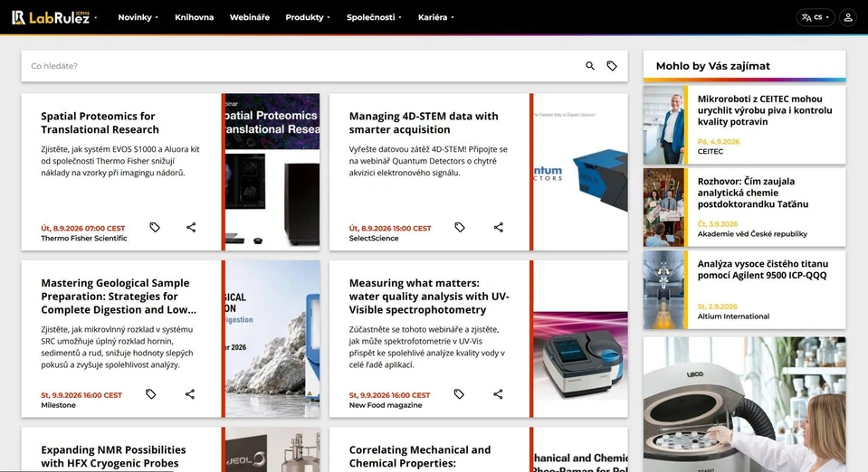This screenshot has height=472, width=868.
Task: Share the Milestone geological webinar
Action: pyautogui.click(x=190, y=394)
